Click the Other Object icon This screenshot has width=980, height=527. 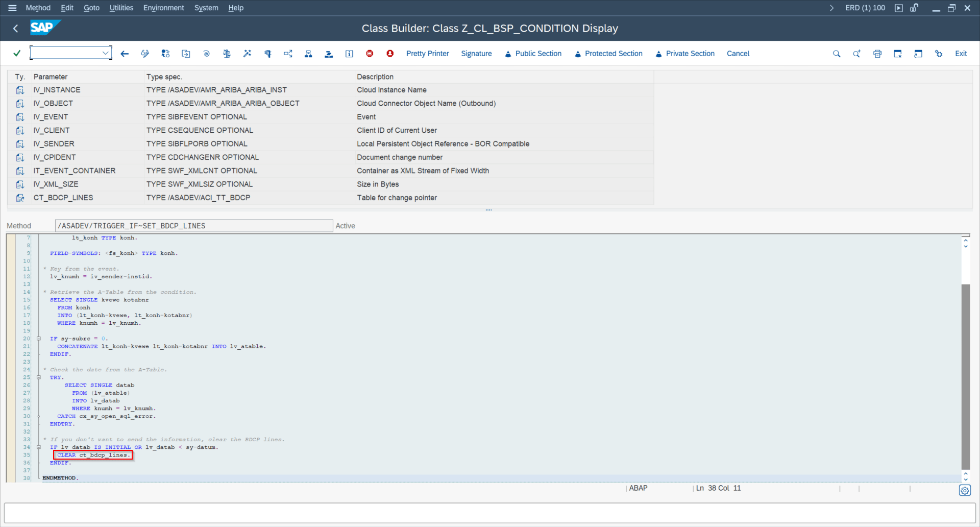186,54
